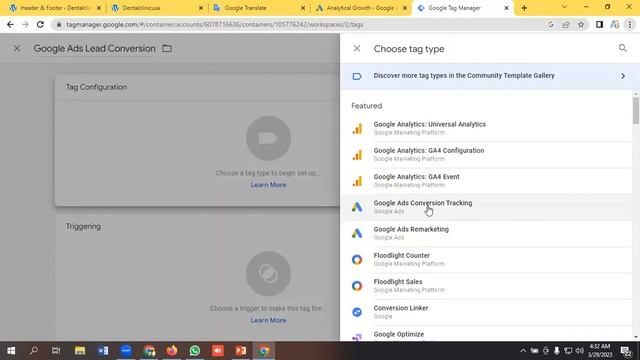This screenshot has width=640, height=360.
Task: Choose Google Ads Conversion Tracking icon
Action: click(x=357, y=207)
